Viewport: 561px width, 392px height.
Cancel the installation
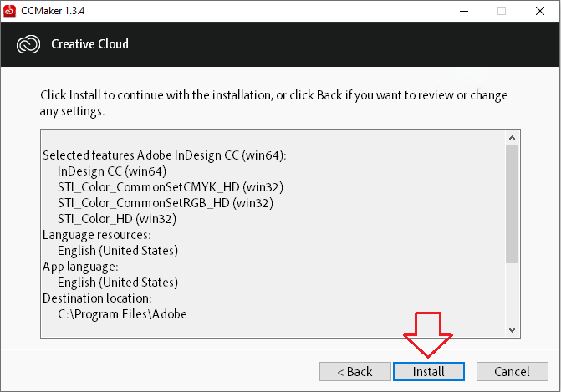pos(512,371)
